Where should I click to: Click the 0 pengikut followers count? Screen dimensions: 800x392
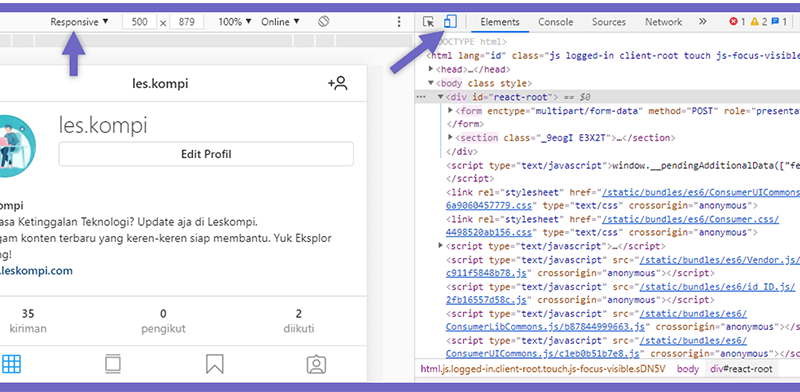163,321
